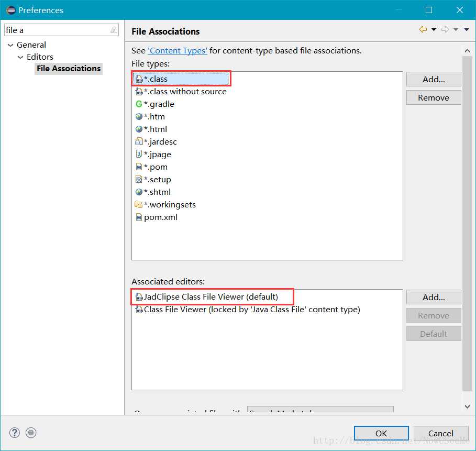Open help with the question mark icon
Viewport: 476px width, 451px height.
15,433
